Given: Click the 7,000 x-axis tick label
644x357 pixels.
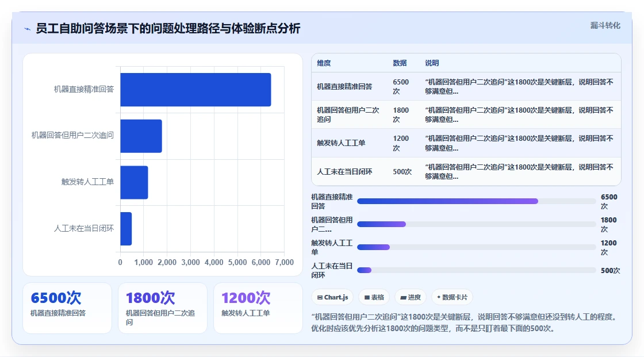Looking at the screenshot, I should click(284, 262).
